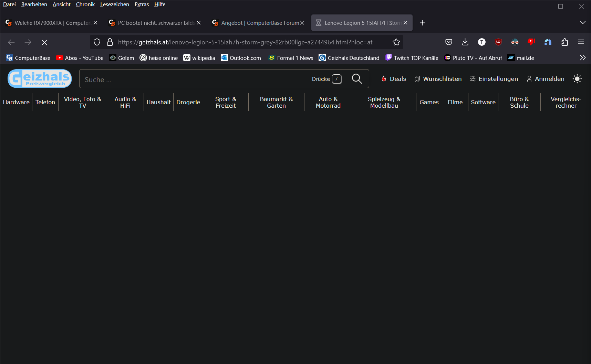Open the Drogerie category
The width and height of the screenshot is (591, 364).
click(188, 102)
